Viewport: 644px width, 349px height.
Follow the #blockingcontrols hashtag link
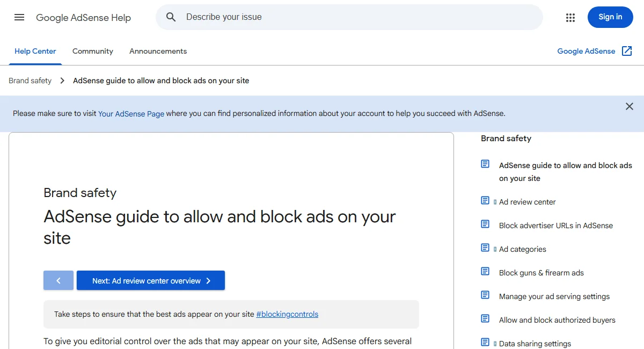(x=287, y=314)
